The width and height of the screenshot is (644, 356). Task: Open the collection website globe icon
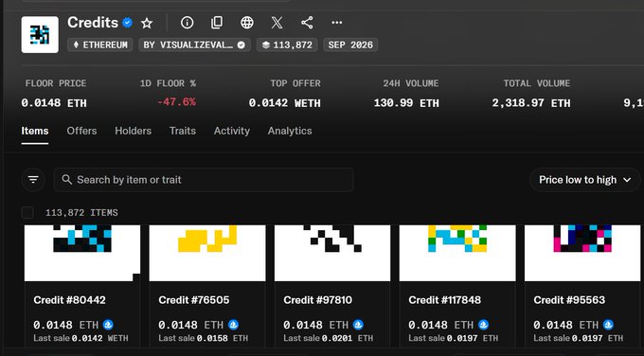[247, 23]
